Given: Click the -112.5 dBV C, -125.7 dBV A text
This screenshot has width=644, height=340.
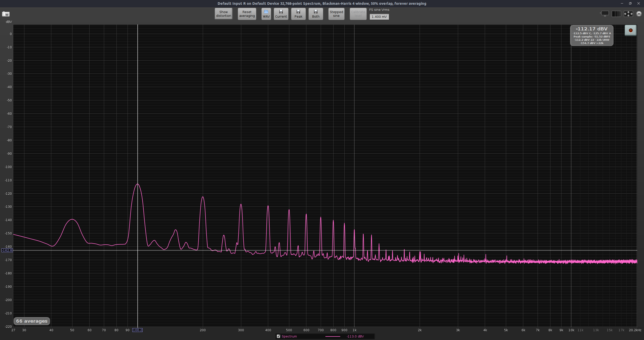Looking at the screenshot, I should [592, 33].
